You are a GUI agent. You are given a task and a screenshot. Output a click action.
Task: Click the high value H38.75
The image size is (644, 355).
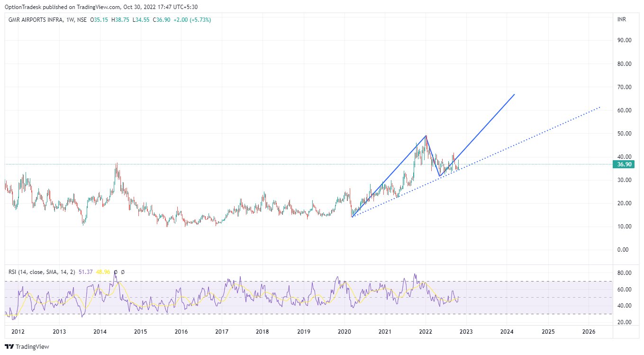(120, 20)
